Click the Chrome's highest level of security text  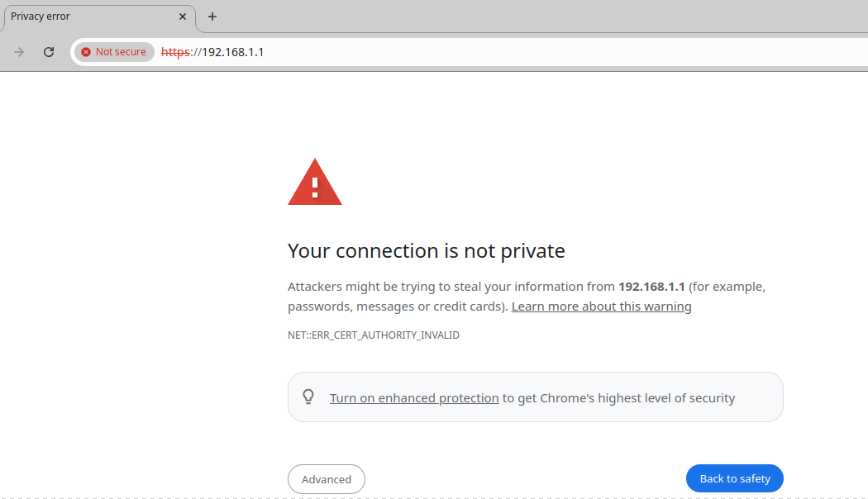point(637,398)
